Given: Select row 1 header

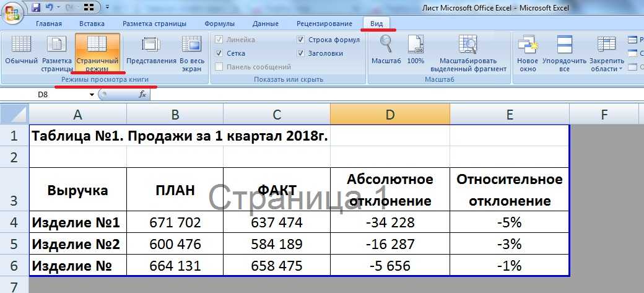Looking at the screenshot, I should pyautogui.click(x=14, y=136).
